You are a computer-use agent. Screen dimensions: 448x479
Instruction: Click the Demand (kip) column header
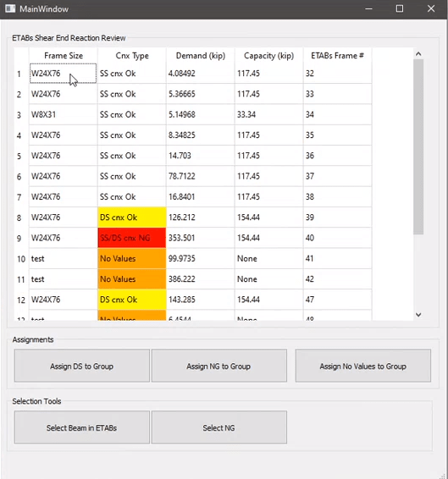coord(201,56)
